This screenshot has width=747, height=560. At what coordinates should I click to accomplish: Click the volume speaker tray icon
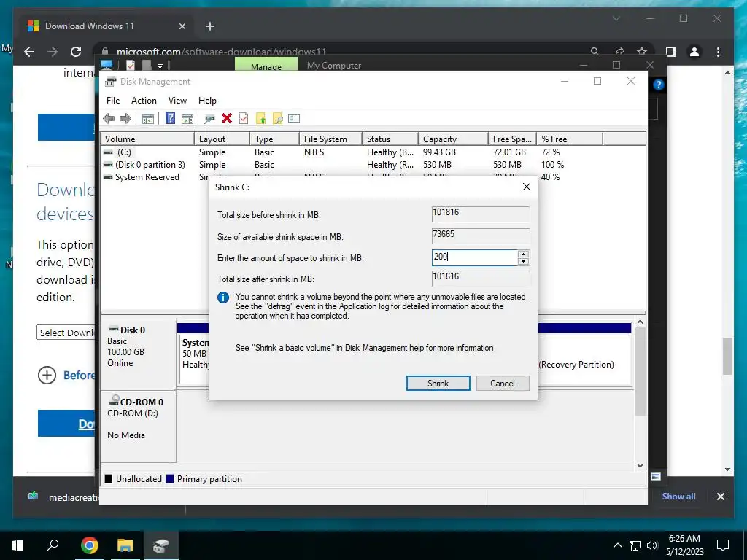tap(652, 545)
